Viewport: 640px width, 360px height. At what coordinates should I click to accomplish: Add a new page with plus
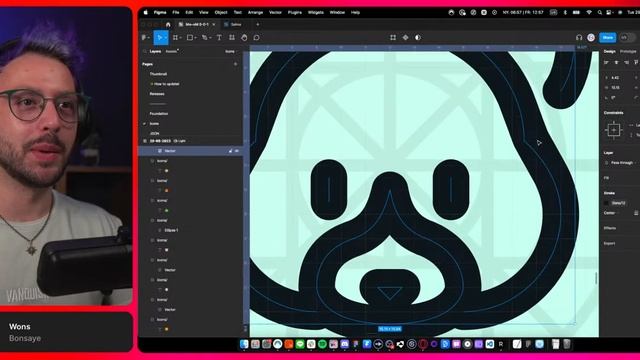[x=236, y=64]
